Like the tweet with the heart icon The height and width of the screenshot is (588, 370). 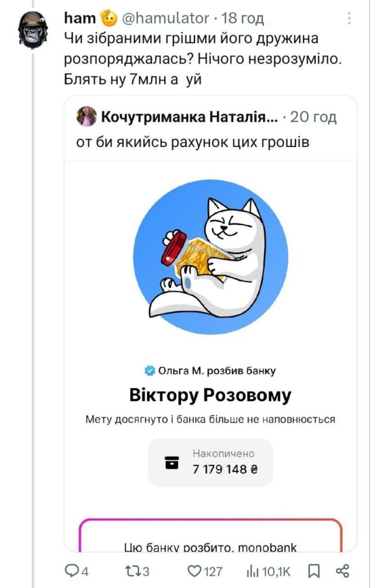(x=194, y=571)
